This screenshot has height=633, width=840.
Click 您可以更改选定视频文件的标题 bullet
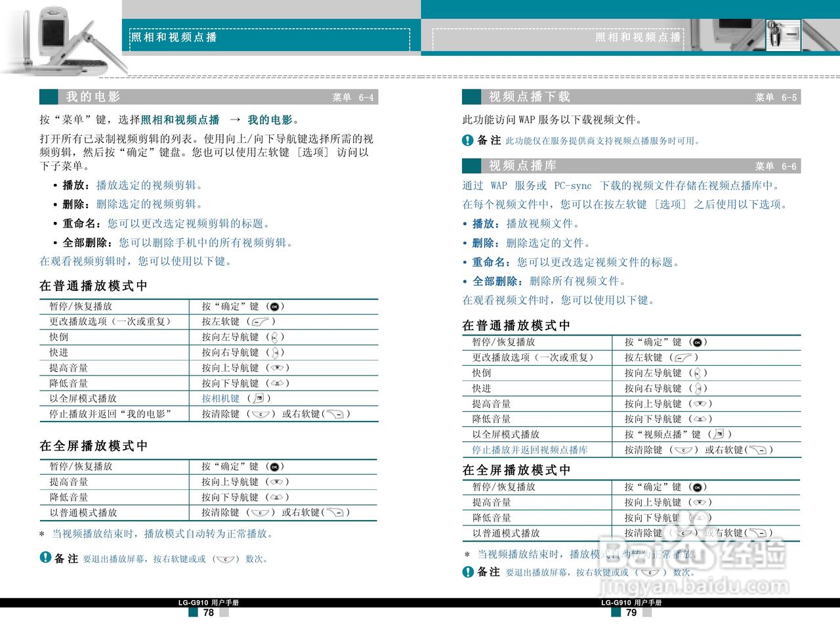point(598,262)
